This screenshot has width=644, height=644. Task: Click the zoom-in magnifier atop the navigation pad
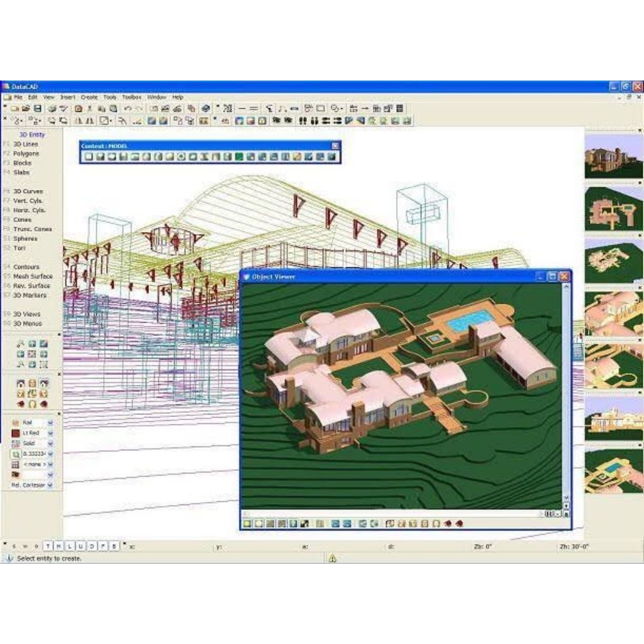(21, 344)
